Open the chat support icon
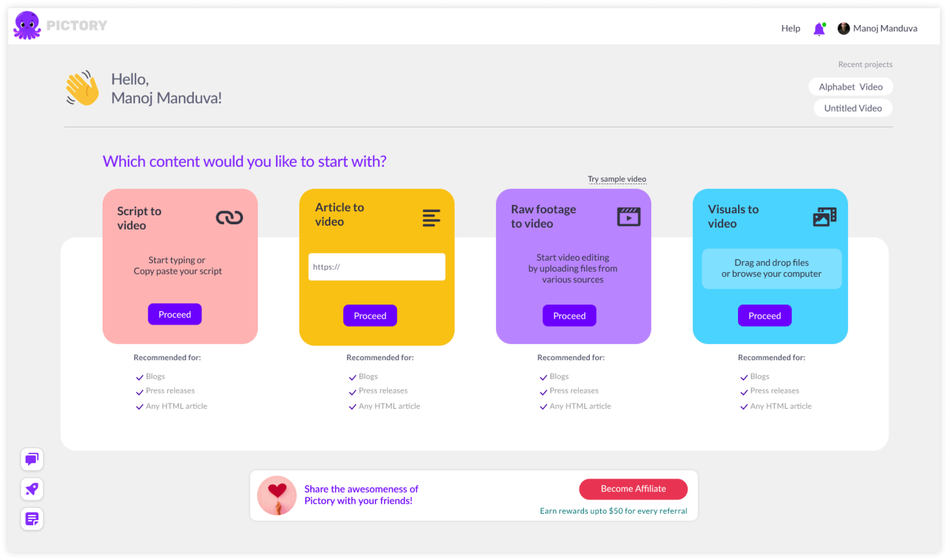Viewport: 948px width, 560px height. coord(32,459)
